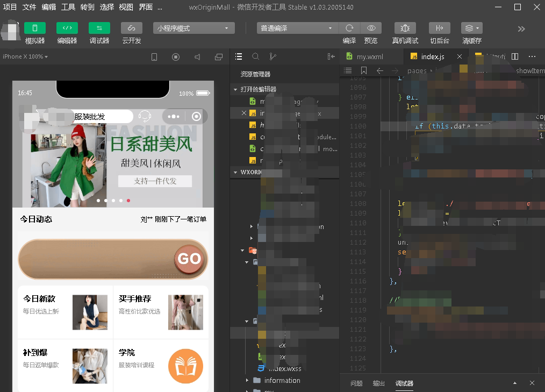Open the 工具 menu
This screenshot has height=392, width=545.
[68, 7]
